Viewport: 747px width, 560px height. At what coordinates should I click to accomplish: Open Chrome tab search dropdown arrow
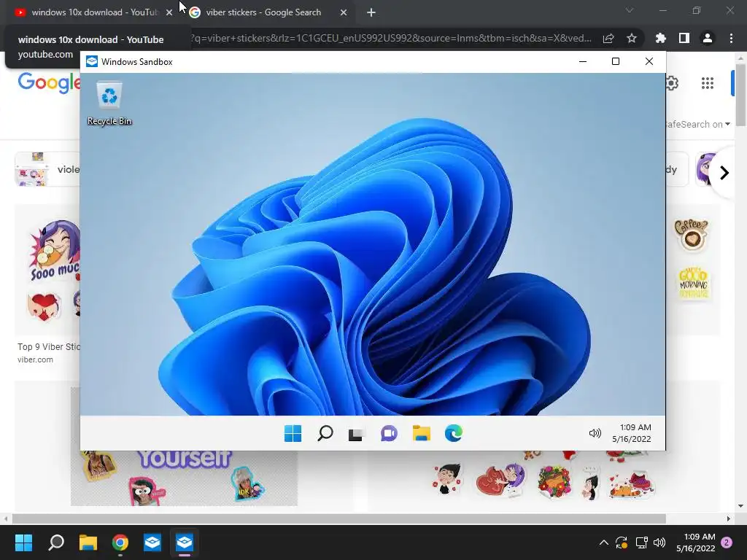[x=630, y=10]
